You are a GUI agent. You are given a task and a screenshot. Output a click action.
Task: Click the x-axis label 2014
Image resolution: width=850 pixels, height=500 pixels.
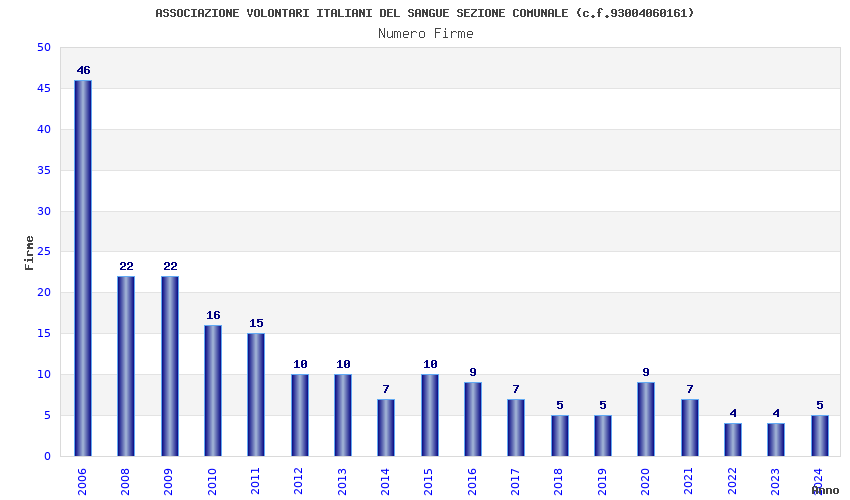click(x=385, y=482)
